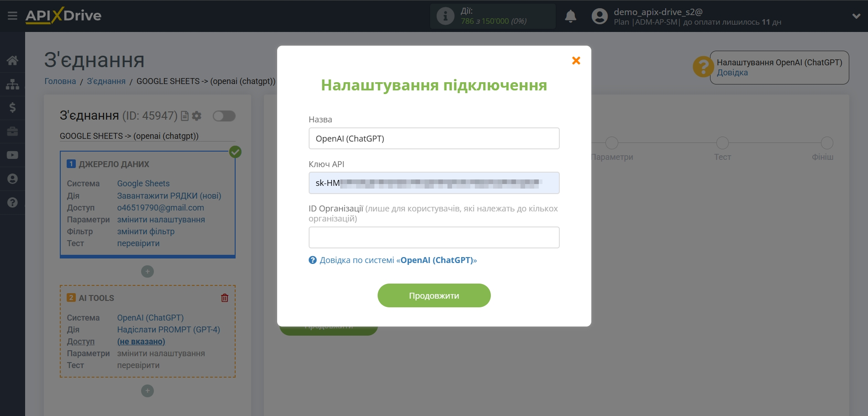This screenshot has height=416, width=868.
Task: Select the Параметри step marker
Action: pos(612,143)
